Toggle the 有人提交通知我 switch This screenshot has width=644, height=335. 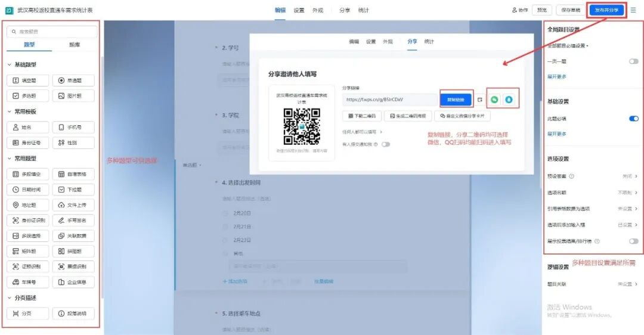386,144
